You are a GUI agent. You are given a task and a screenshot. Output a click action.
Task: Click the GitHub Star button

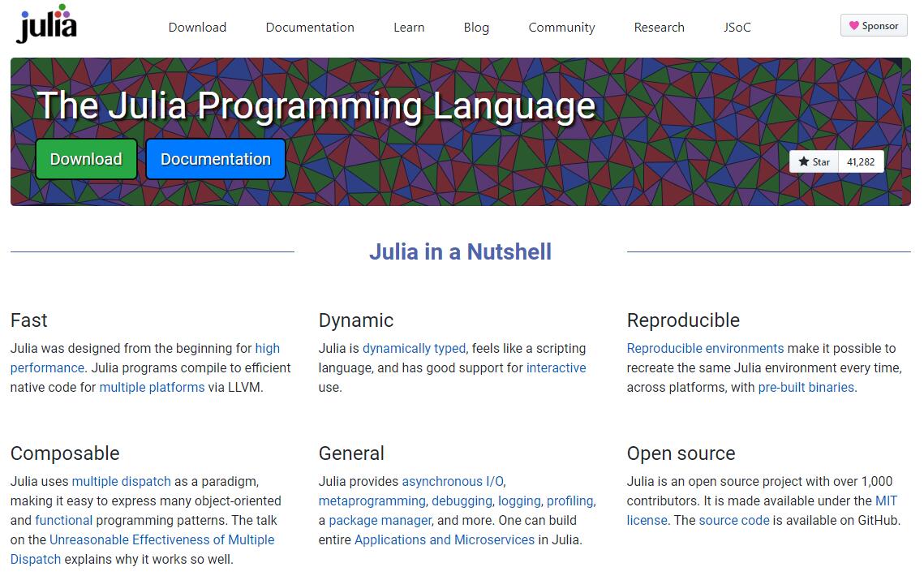coord(813,161)
